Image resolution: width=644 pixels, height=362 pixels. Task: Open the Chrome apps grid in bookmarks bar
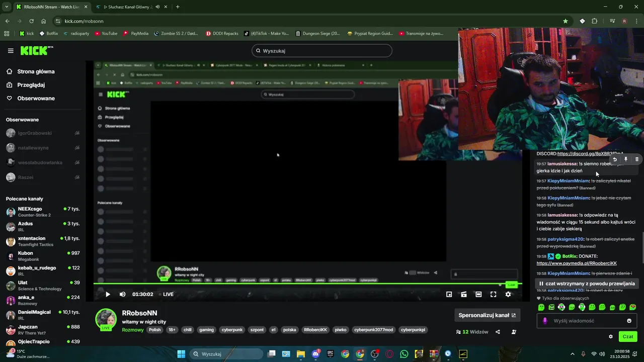click(x=7, y=34)
